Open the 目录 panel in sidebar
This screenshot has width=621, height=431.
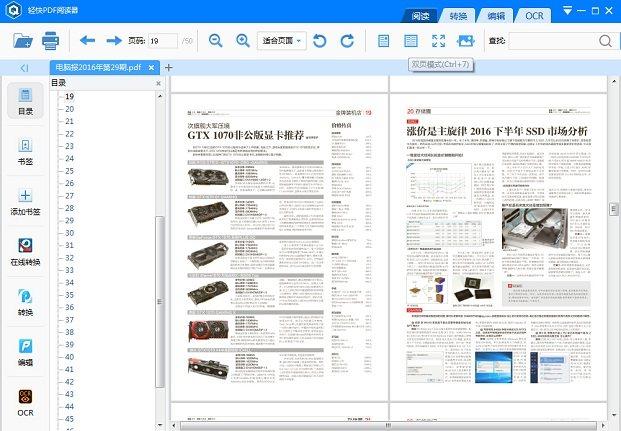pos(25,101)
